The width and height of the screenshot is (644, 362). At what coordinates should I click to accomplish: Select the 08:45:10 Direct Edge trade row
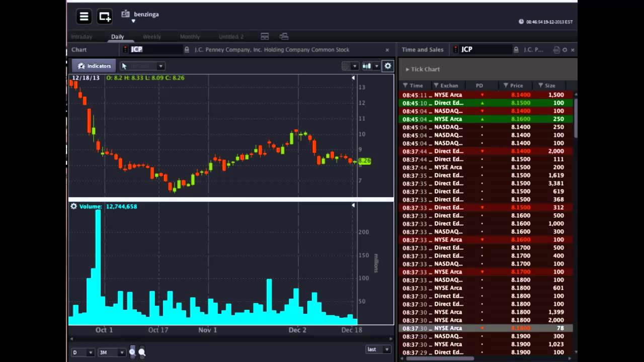pyautogui.click(x=486, y=103)
